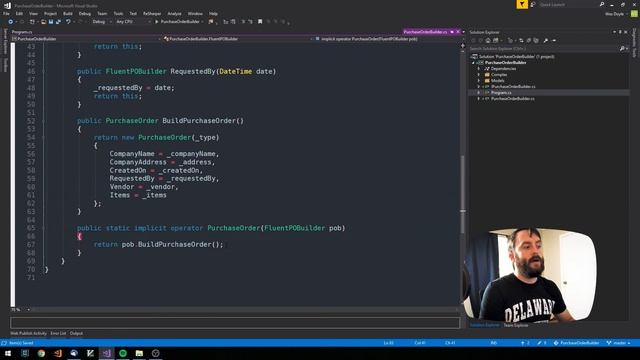Screen dimensions: 640x360
Task: Open the Windows Start menu
Action: pyautogui.click(x=8, y=353)
